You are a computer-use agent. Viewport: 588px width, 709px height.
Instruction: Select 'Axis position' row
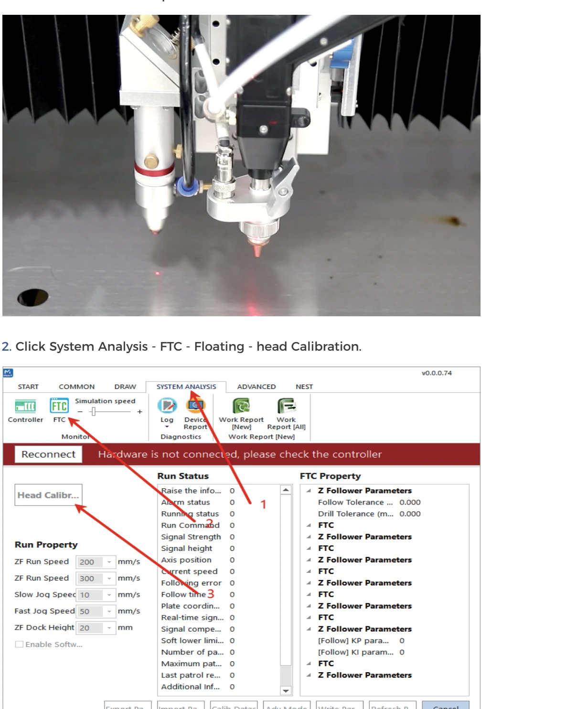click(218, 560)
